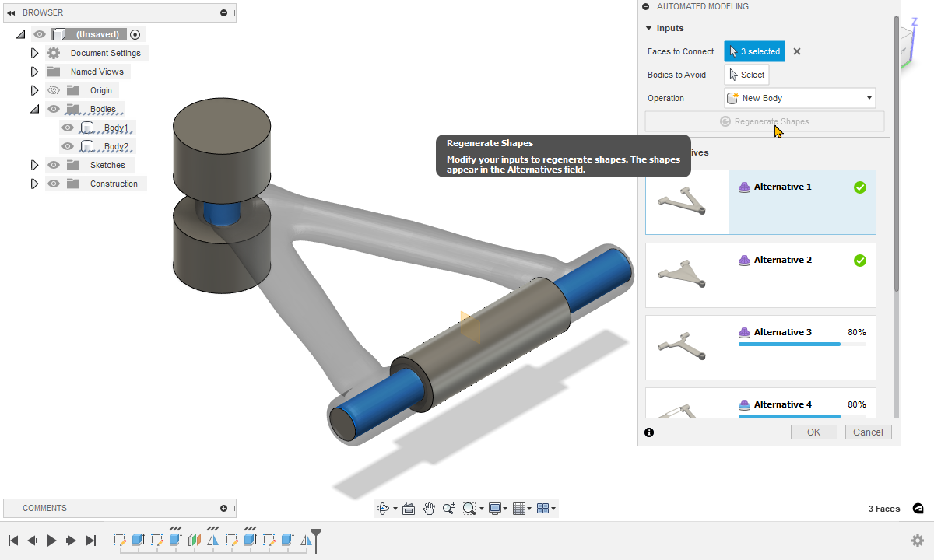This screenshot has width=934, height=560.
Task: Select the Pan hand tool
Action: pos(429,509)
